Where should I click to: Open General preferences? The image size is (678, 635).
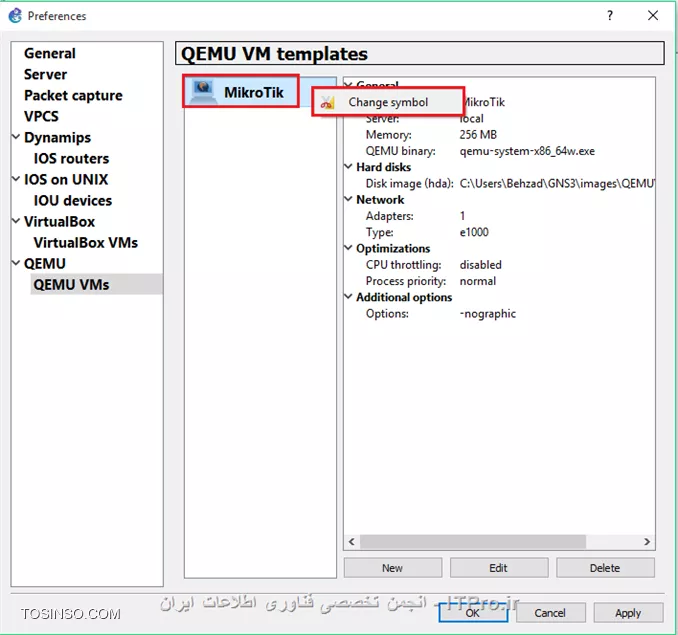coord(50,53)
